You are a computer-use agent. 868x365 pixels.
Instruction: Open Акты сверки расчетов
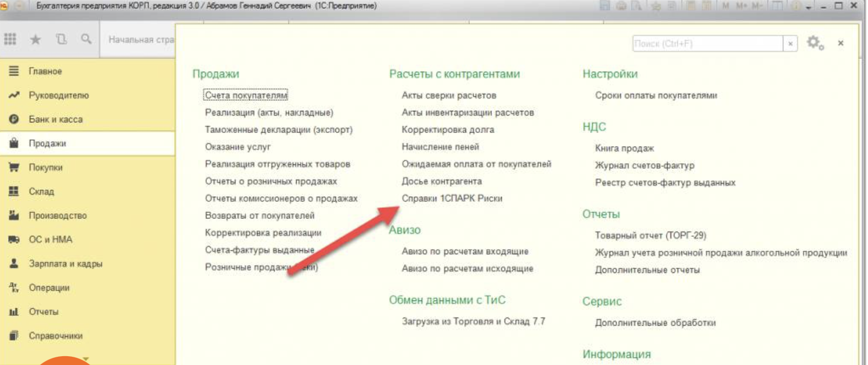point(448,95)
